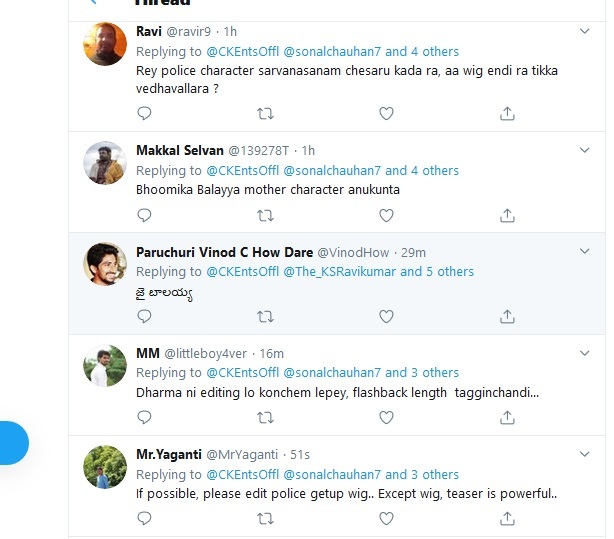
Task: Like Paruchuri Vinod's tweet
Action: point(386,317)
